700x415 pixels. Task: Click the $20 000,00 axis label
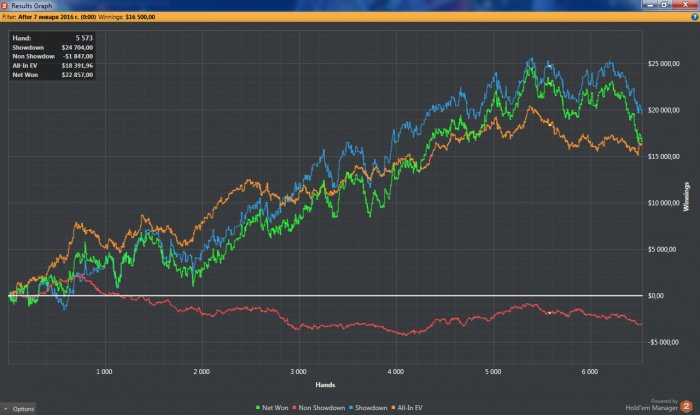coord(664,110)
